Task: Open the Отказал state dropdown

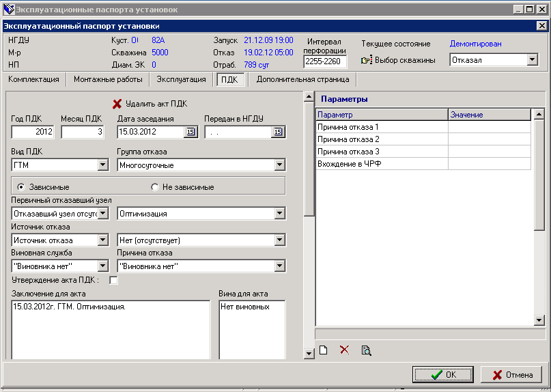Action: [x=533, y=60]
